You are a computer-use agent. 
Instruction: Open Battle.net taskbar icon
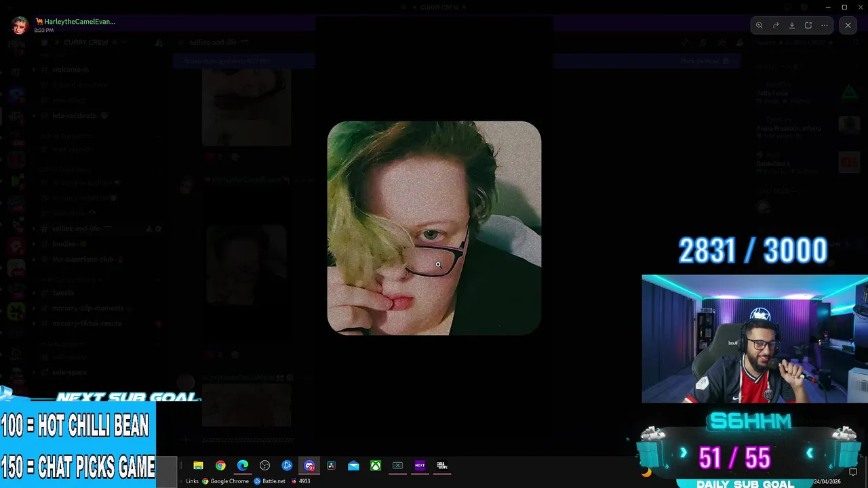[287, 466]
